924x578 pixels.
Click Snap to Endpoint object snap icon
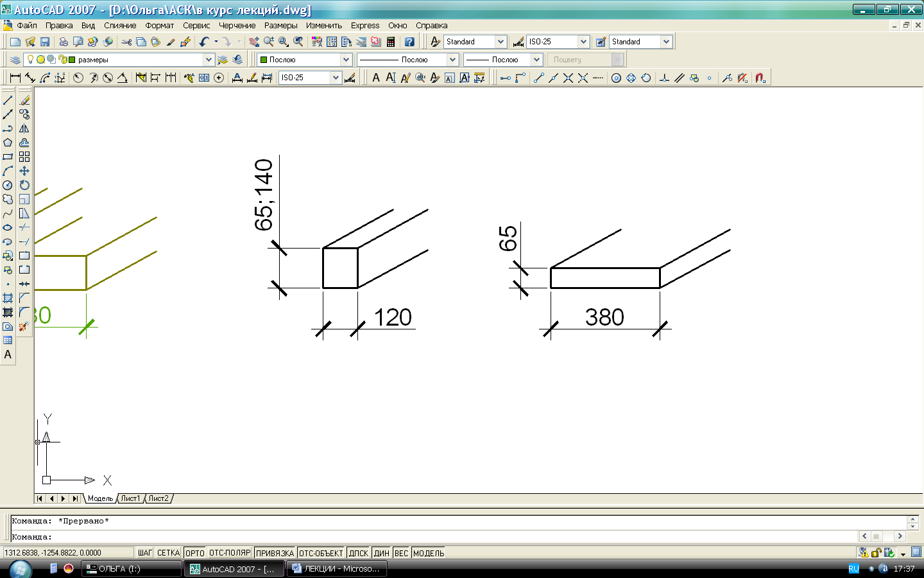(538, 78)
